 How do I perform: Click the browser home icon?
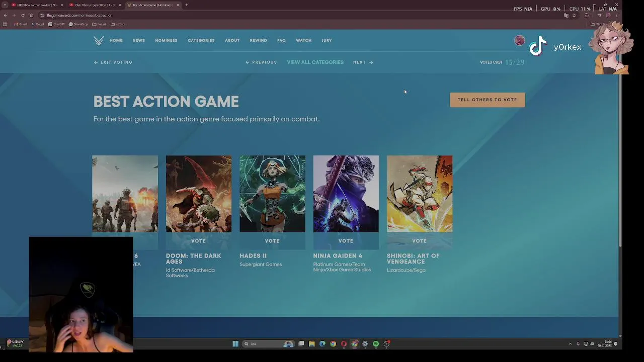31,15
